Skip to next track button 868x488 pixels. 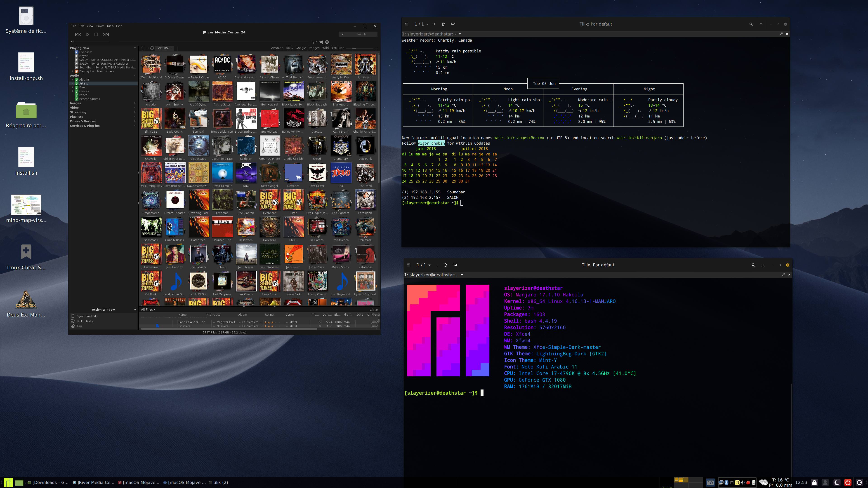point(106,34)
